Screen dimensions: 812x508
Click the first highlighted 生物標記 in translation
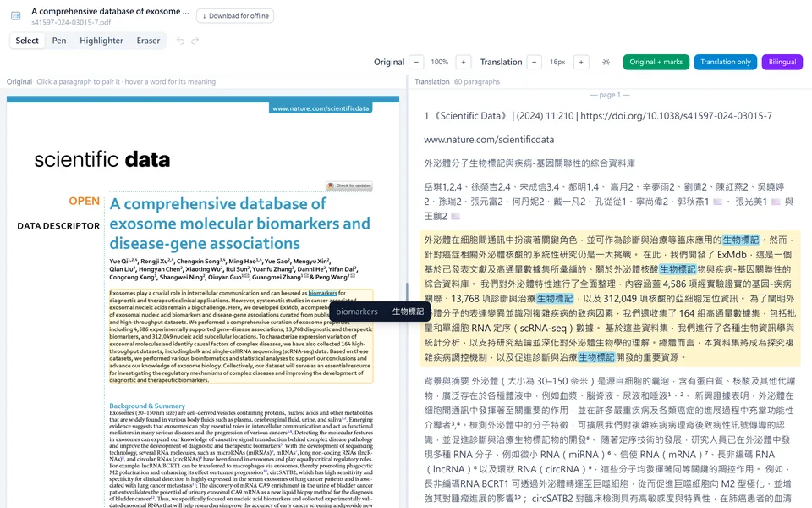pyautogui.click(x=741, y=240)
